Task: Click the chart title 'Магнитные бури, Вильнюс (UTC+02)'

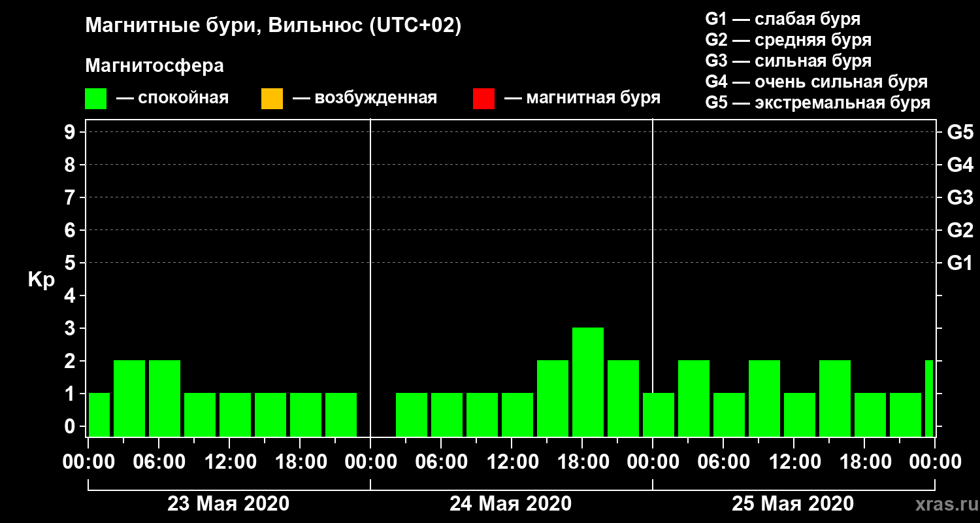Action: click(x=274, y=26)
